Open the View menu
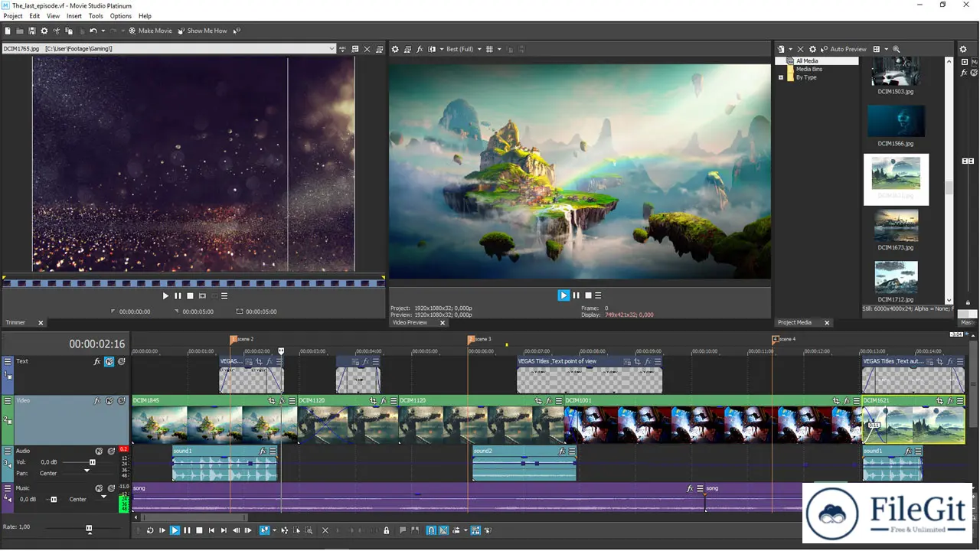Screen dimensions: 980x551 click(x=53, y=15)
